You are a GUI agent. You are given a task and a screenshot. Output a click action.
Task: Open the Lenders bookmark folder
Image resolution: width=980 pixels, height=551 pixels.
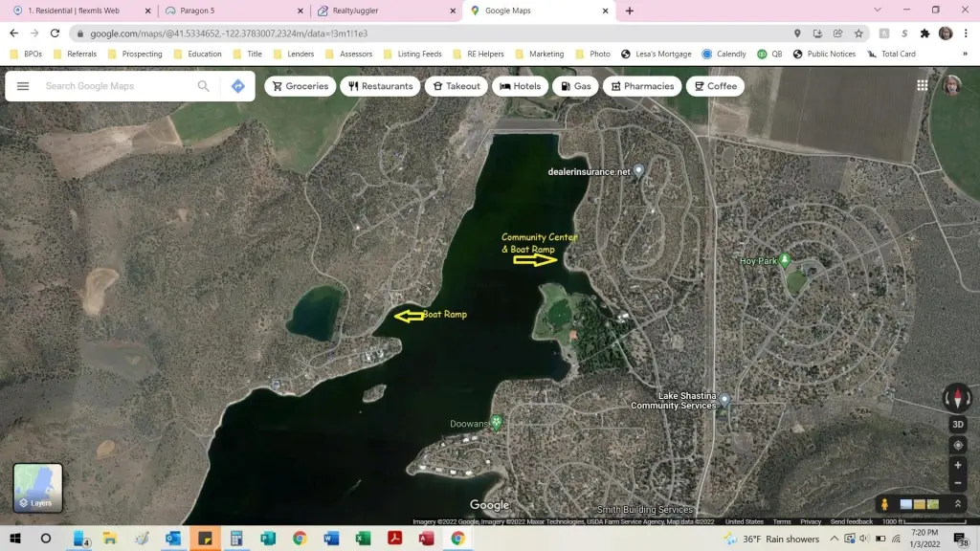(294, 55)
